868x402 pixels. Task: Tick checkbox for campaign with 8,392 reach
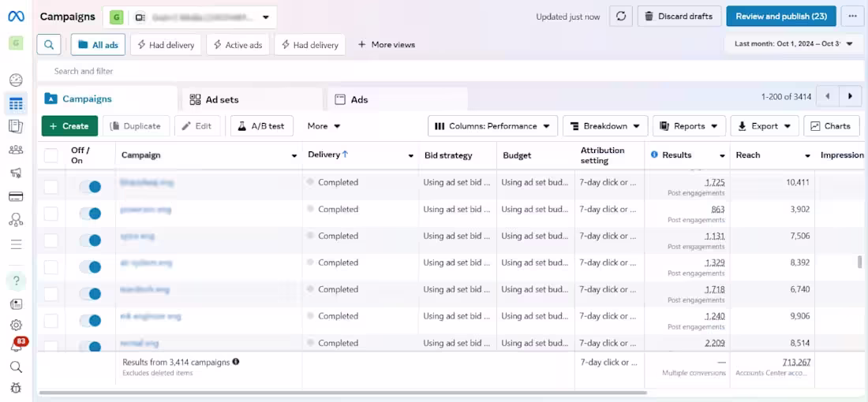click(x=51, y=267)
